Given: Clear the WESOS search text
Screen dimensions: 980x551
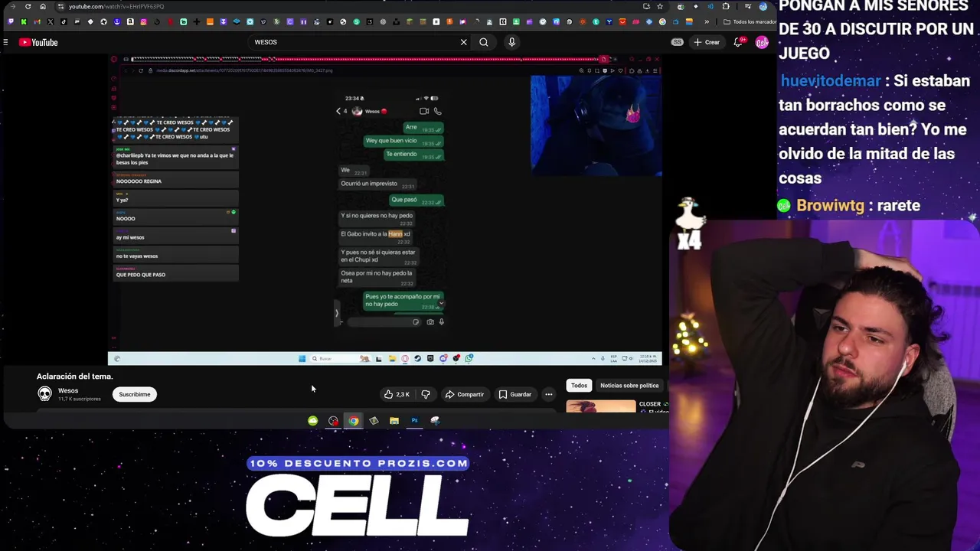Looking at the screenshot, I should pyautogui.click(x=463, y=42).
